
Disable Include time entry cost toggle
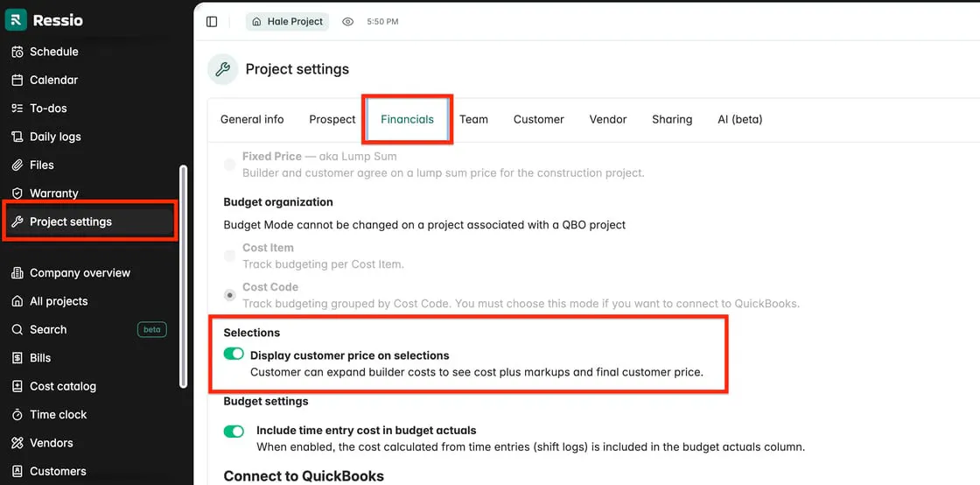234,431
